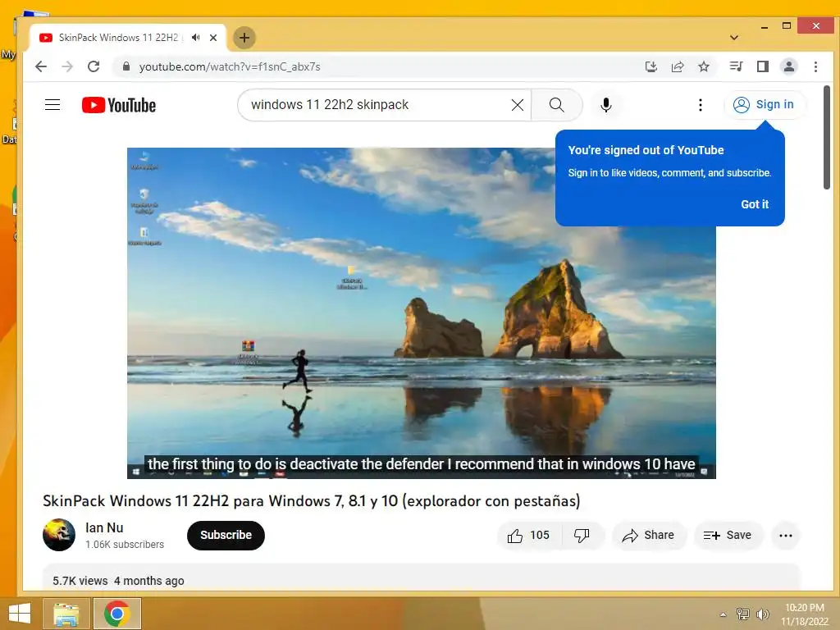This screenshot has width=840, height=630.
Task: Click the Sign in button
Action: point(764,104)
